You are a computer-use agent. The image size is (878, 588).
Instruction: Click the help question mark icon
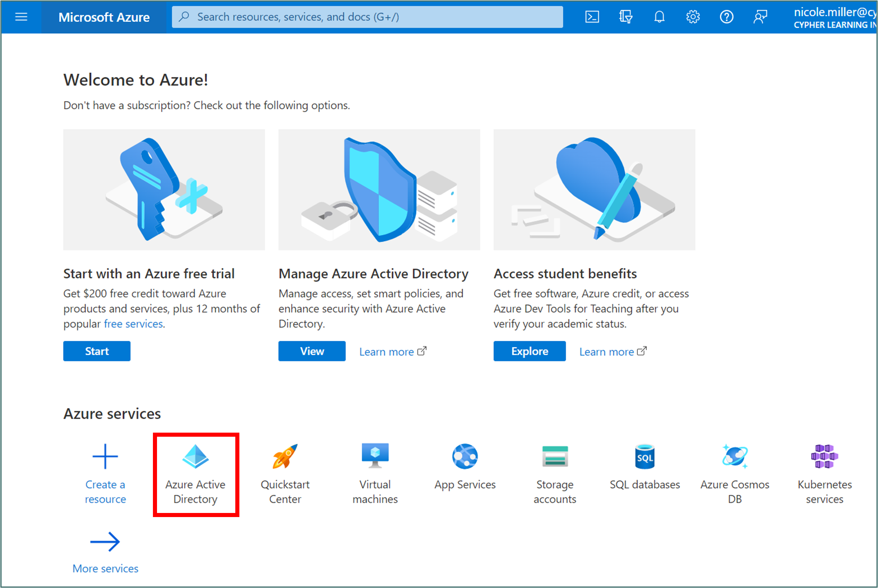pyautogui.click(x=726, y=17)
